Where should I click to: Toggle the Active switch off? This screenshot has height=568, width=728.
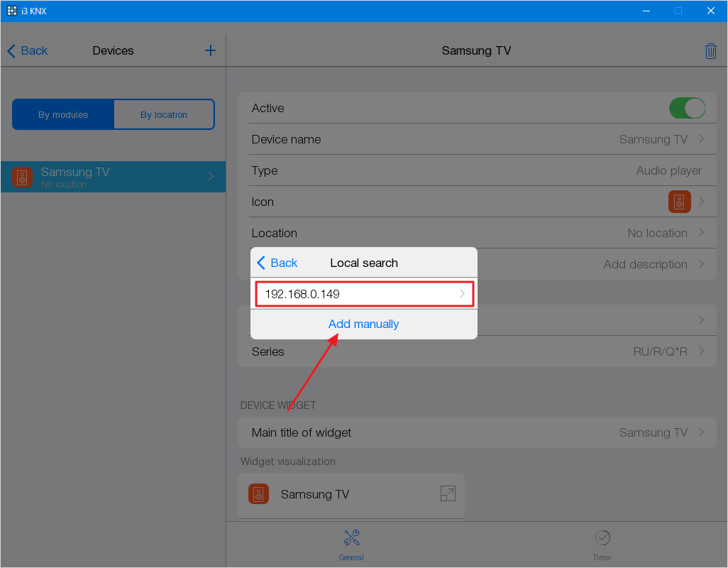click(x=686, y=108)
